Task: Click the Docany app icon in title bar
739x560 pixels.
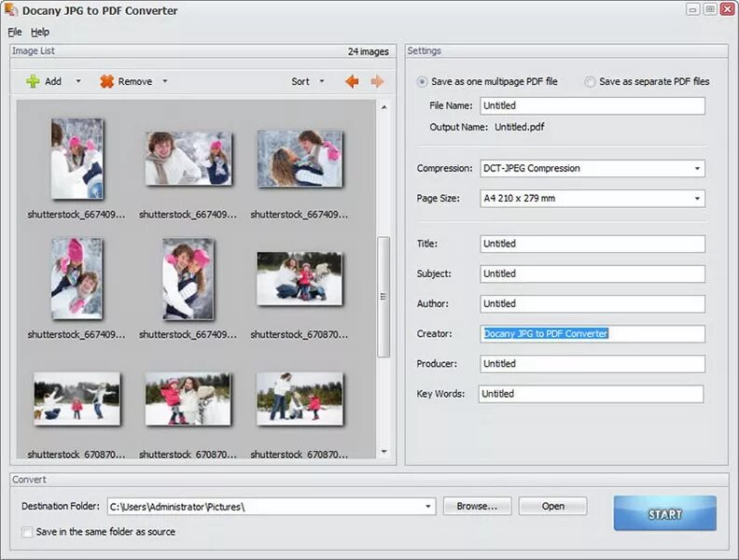Action: click(11, 9)
